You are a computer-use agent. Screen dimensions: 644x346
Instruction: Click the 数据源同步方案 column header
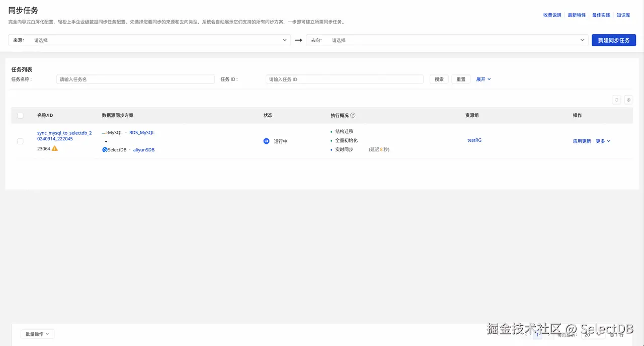click(118, 116)
